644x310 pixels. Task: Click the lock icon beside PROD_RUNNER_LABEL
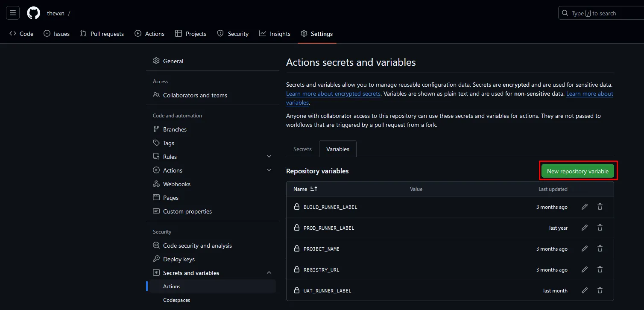tap(297, 228)
